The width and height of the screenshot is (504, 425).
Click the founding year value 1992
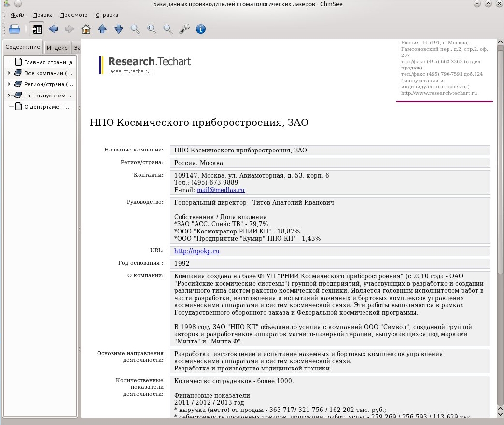coord(182,264)
